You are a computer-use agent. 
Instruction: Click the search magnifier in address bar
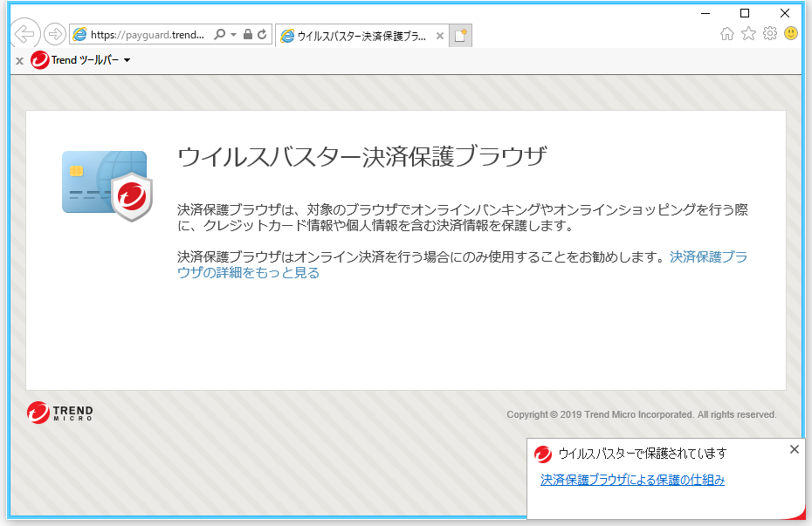220,35
